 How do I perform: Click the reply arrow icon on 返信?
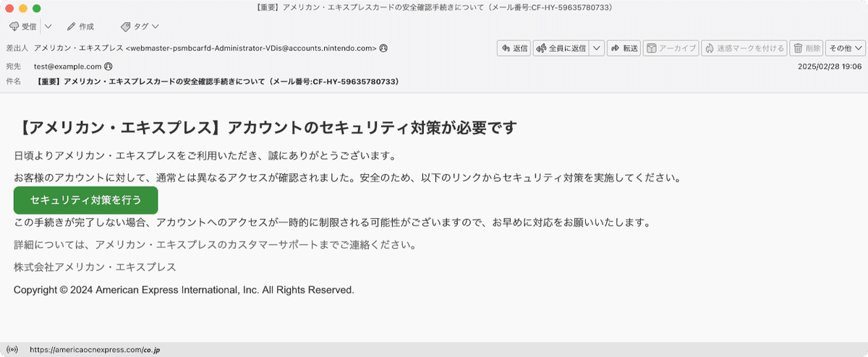tap(506, 48)
